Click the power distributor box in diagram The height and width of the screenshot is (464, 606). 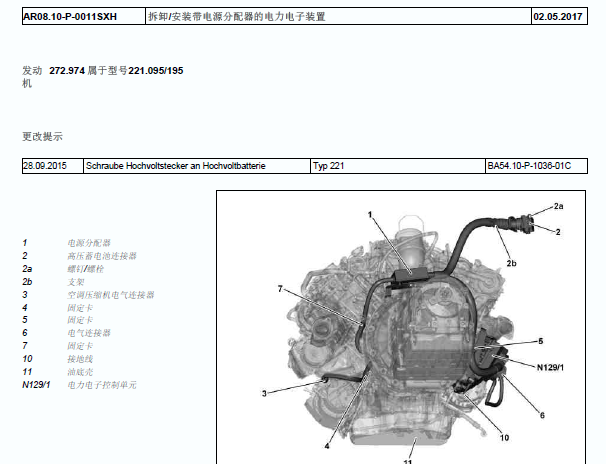410,274
